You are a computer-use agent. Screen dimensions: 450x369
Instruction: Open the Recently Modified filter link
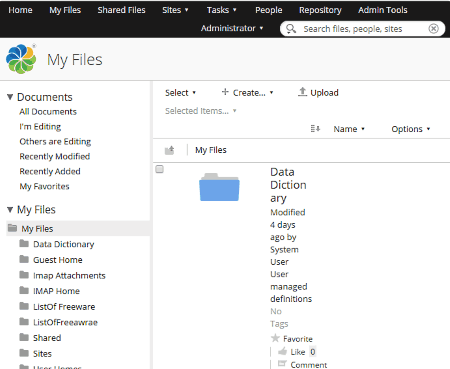pos(55,156)
